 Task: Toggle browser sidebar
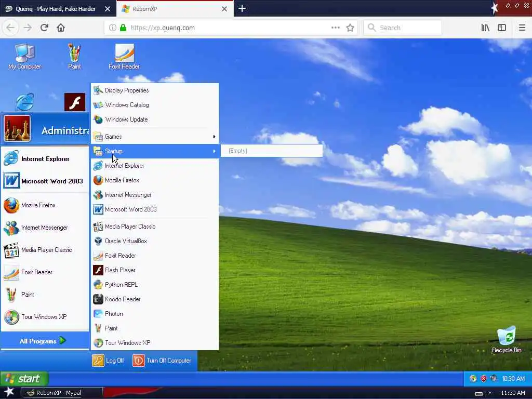[x=502, y=28]
